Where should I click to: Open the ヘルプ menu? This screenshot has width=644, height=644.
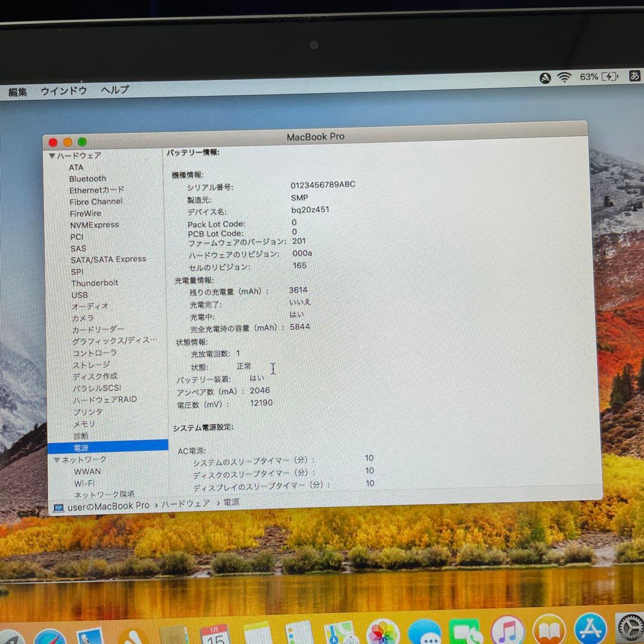tap(114, 91)
